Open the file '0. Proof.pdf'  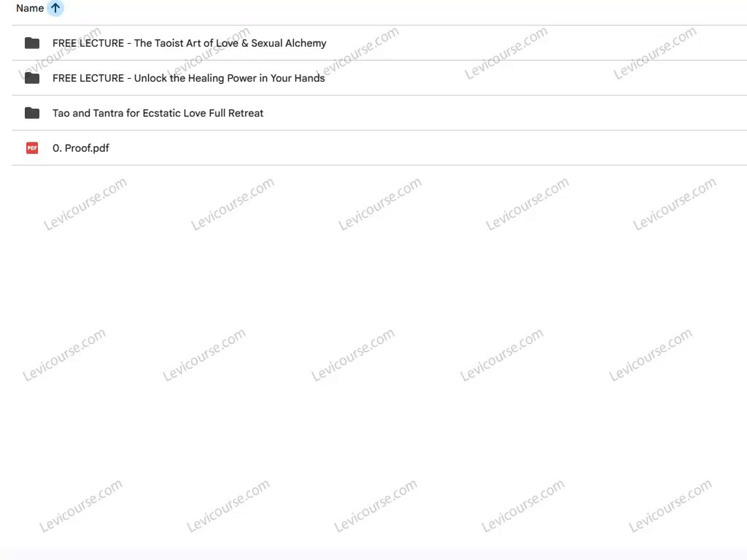pyautogui.click(x=80, y=148)
